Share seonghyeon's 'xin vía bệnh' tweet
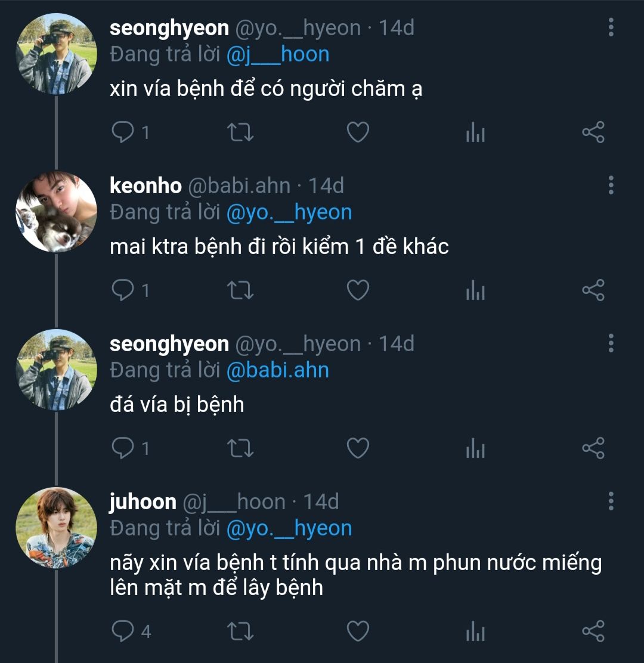Screen dimensions: 644x663 pos(593,132)
